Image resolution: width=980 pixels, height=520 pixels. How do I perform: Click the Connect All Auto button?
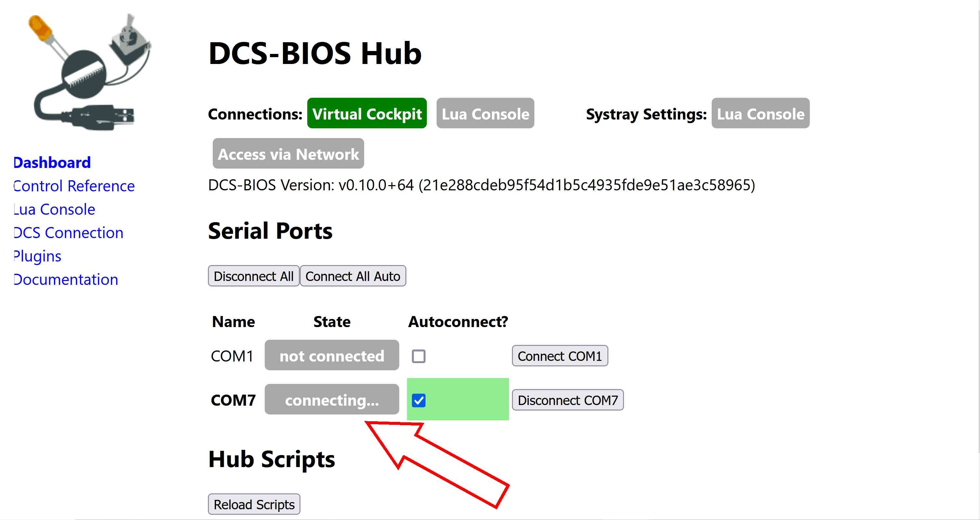[x=353, y=276]
